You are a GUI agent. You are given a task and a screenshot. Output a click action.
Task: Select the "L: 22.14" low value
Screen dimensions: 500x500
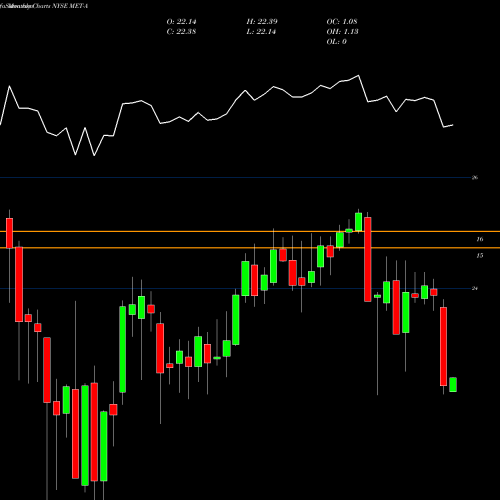point(261,32)
